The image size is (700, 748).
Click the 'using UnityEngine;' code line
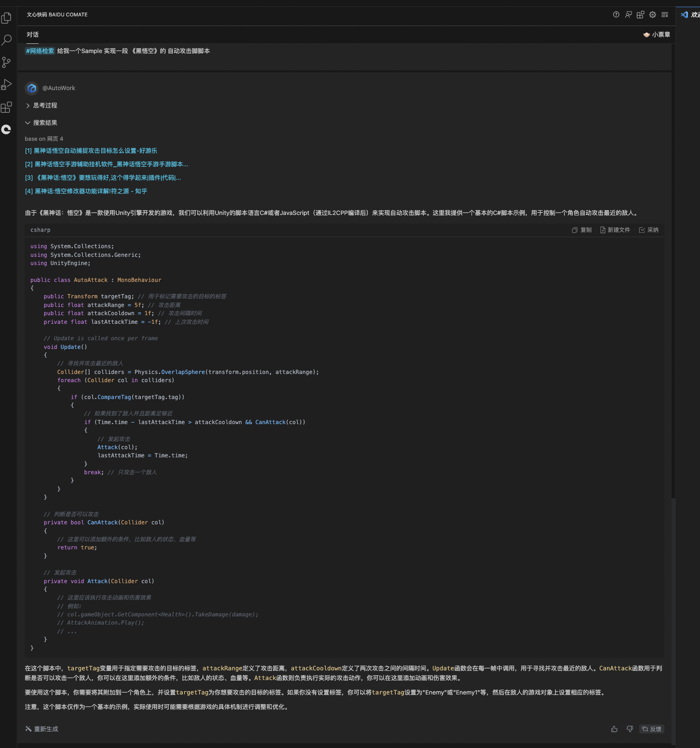click(60, 263)
